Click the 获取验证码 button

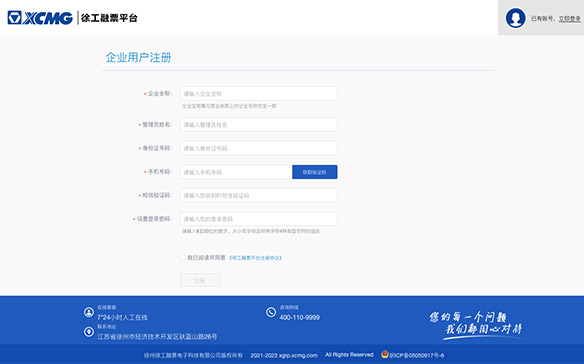pyautogui.click(x=315, y=172)
